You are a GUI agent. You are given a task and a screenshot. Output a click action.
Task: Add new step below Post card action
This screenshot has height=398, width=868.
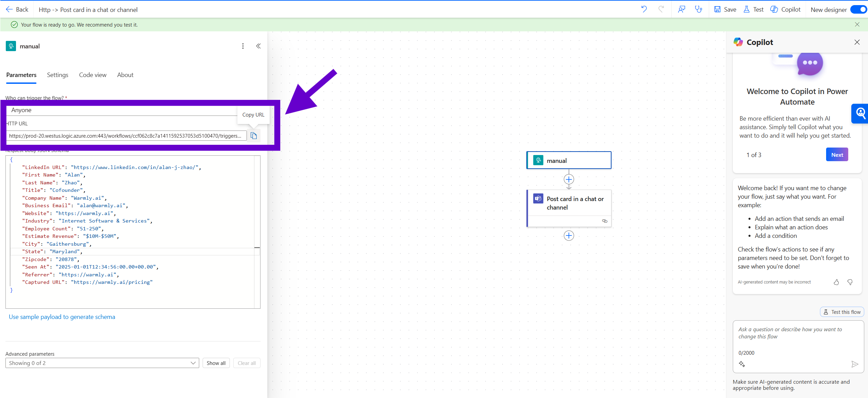pos(569,235)
